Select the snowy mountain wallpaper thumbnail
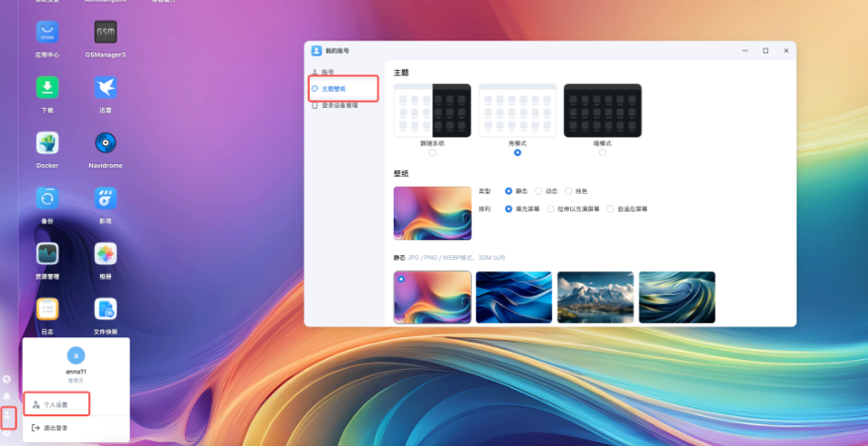This screenshot has height=446, width=868. [x=596, y=297]
